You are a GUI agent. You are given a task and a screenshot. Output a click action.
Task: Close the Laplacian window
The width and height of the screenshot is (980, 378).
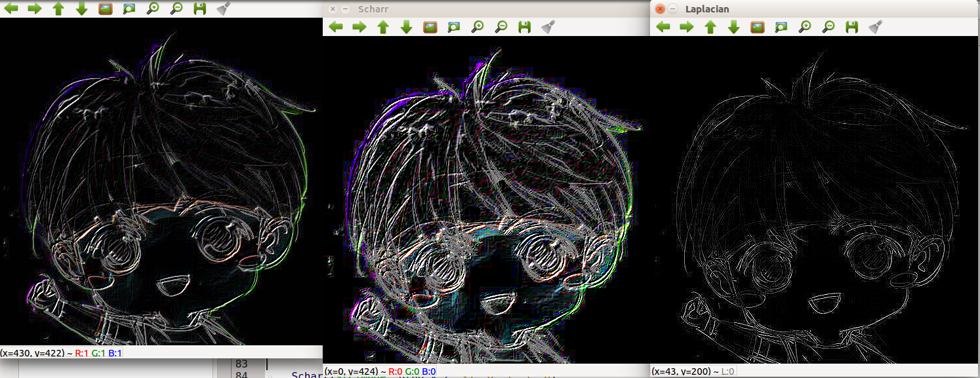[660, 9]
